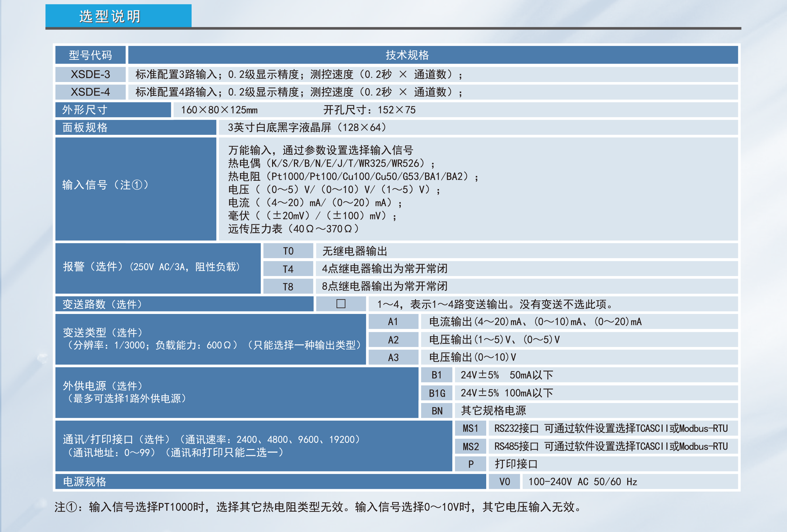Select the XSDE-3 model code cell
The image size is (787, 532).
coord(90,74)
